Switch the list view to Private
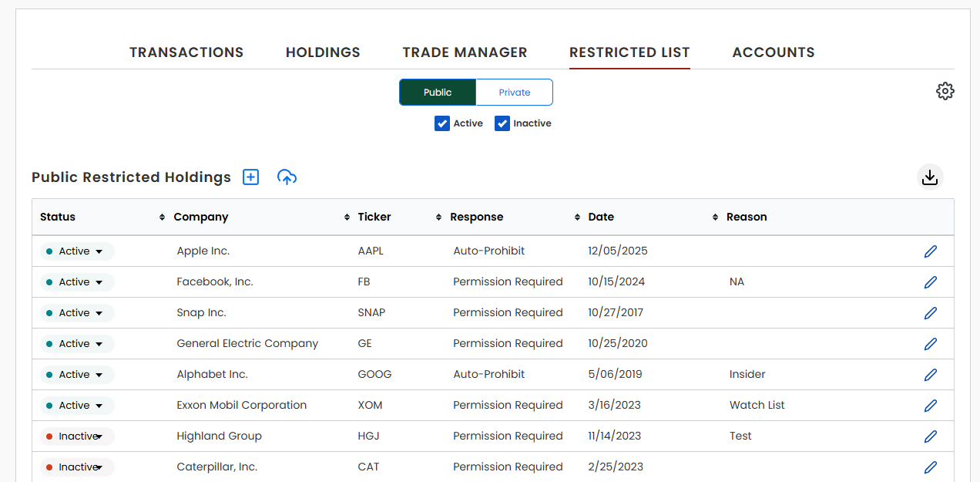 tap(514, 92)
